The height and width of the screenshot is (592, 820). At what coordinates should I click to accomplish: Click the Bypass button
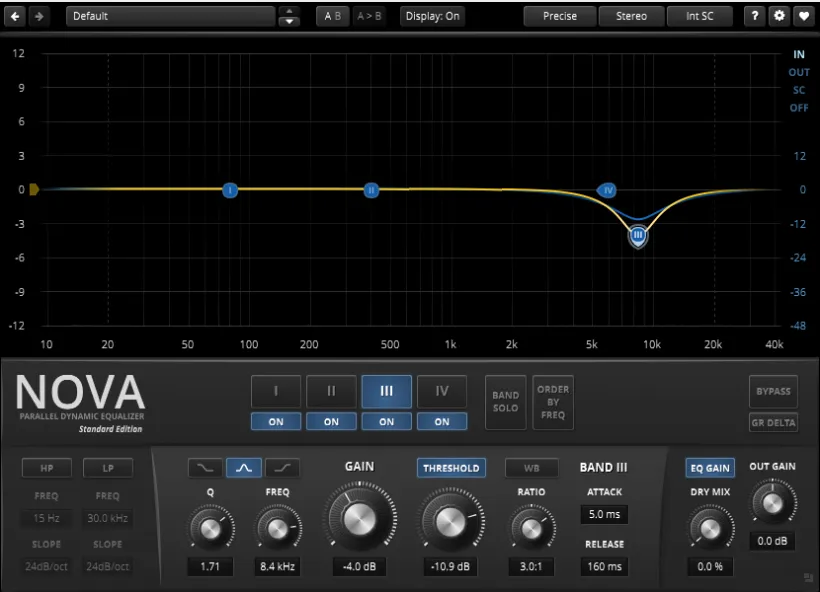[x=773, y=391]
